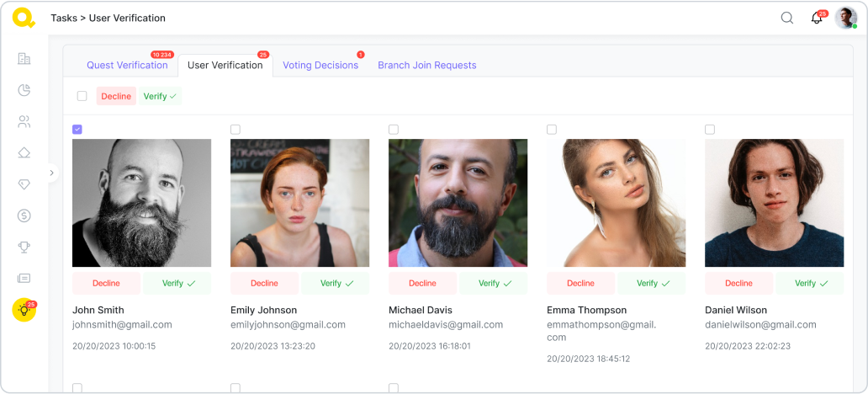Click the yellow Q app logo
This screenshot has height=394, width=868.
24,18
